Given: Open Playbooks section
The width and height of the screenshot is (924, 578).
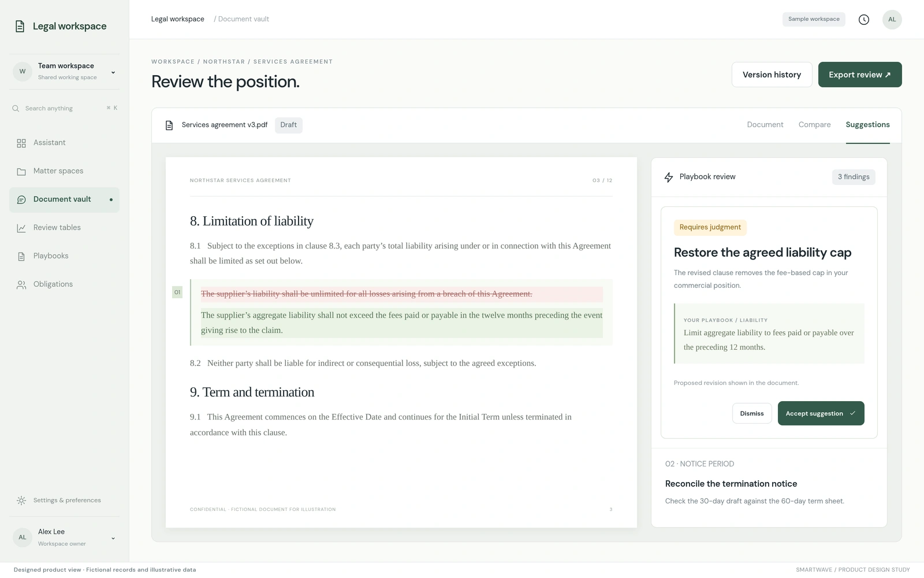Looking at the screenshot, I should [64, 256].
